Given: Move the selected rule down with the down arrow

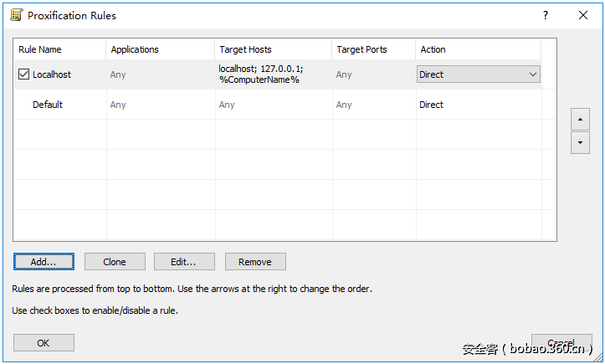Looking at the screenshot, I should [579, 143].
